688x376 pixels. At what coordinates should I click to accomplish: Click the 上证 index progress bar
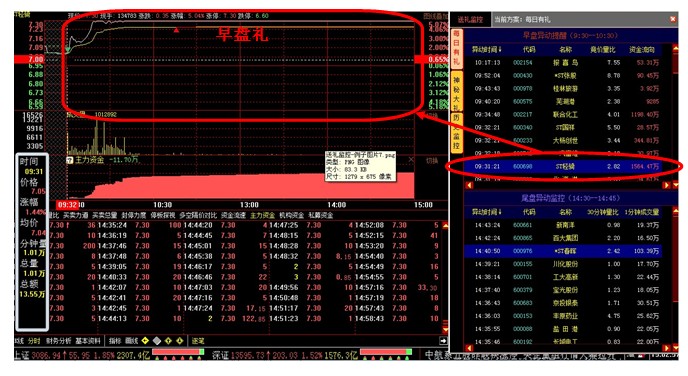pyautogui.click(x=178, y=352)
